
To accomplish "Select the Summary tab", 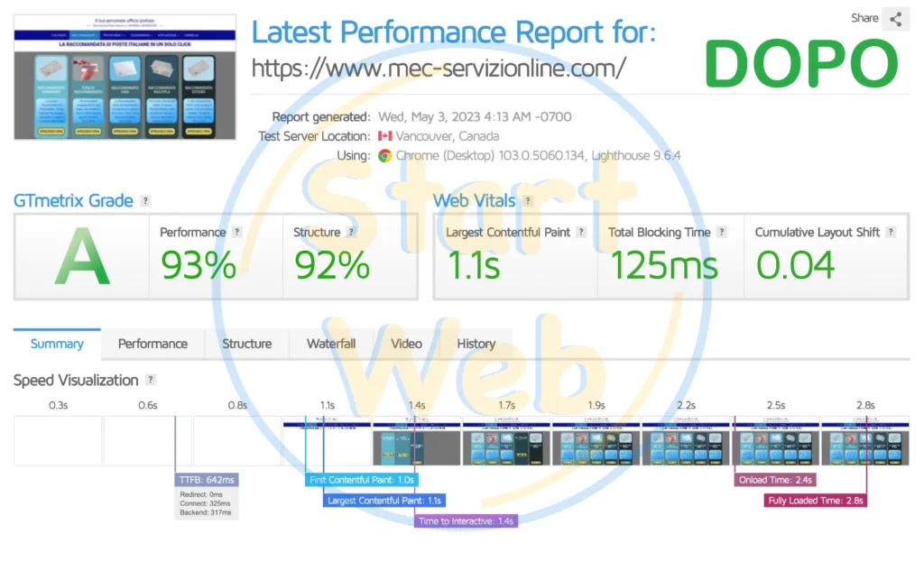I will point(57,344).
